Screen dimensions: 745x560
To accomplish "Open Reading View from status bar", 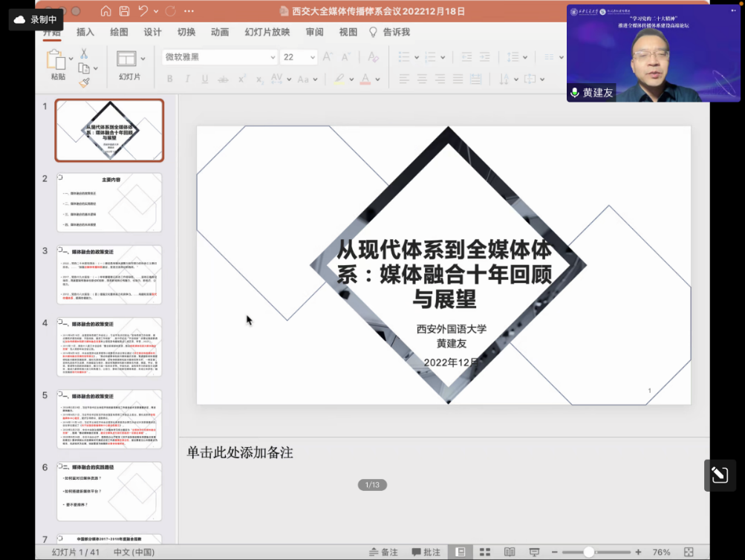I will [510, 552].
